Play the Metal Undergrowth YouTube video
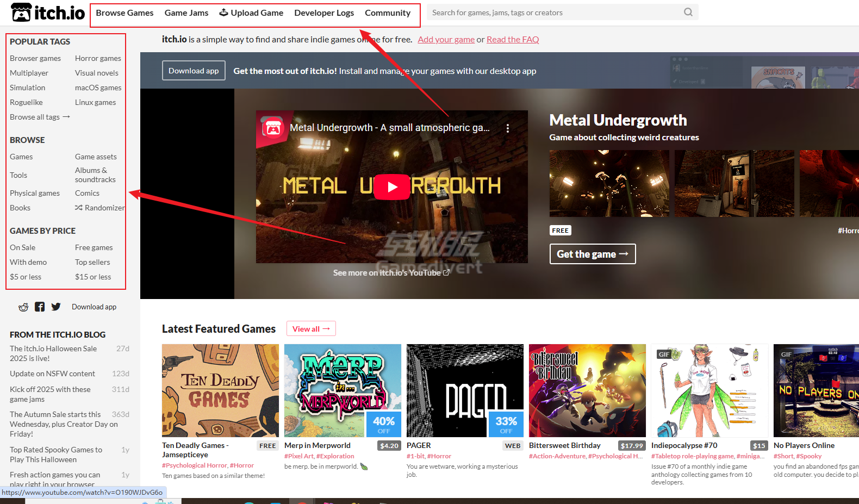This screenshot has height=504, width=859. click(x=391, y=186)
